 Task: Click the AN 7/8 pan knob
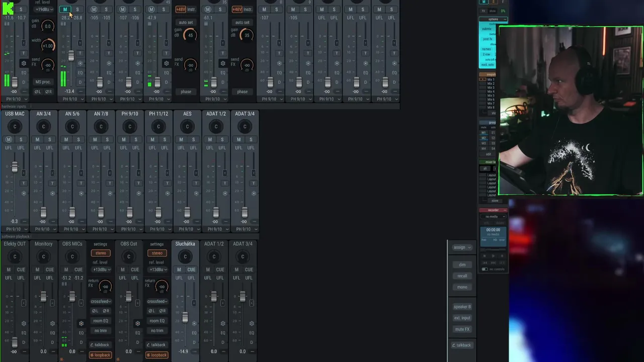[x=101, y=127]
